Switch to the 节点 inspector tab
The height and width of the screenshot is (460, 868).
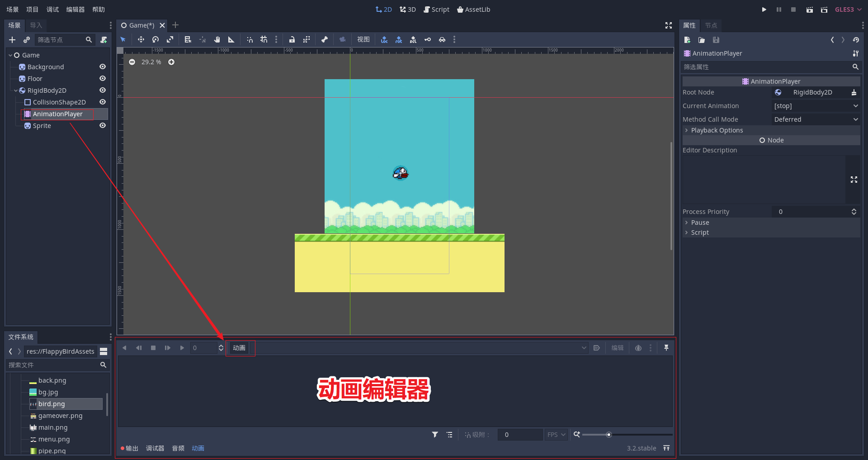tap(711, 25)
